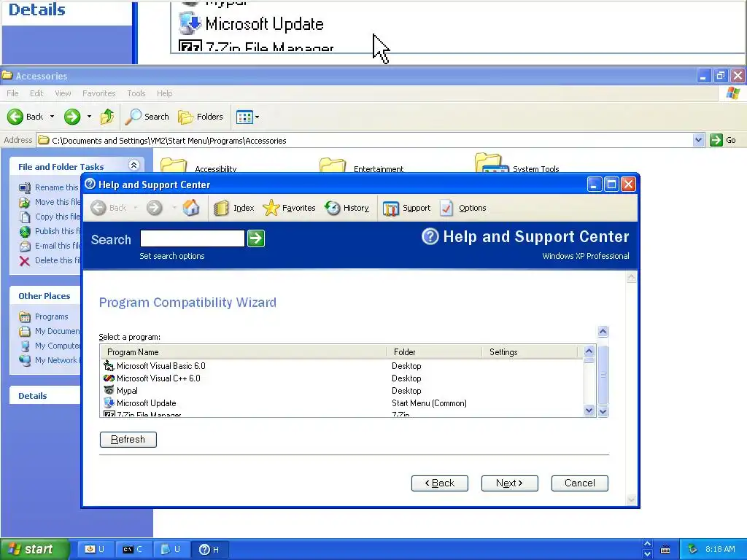
Task: Switch to Help and Support taskbar button
Action: pos(209,549)
